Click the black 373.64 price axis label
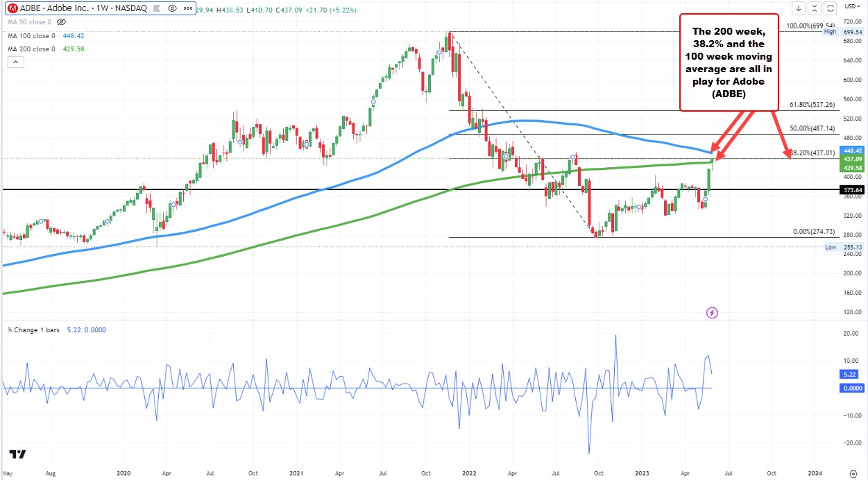 pos(853,189)
